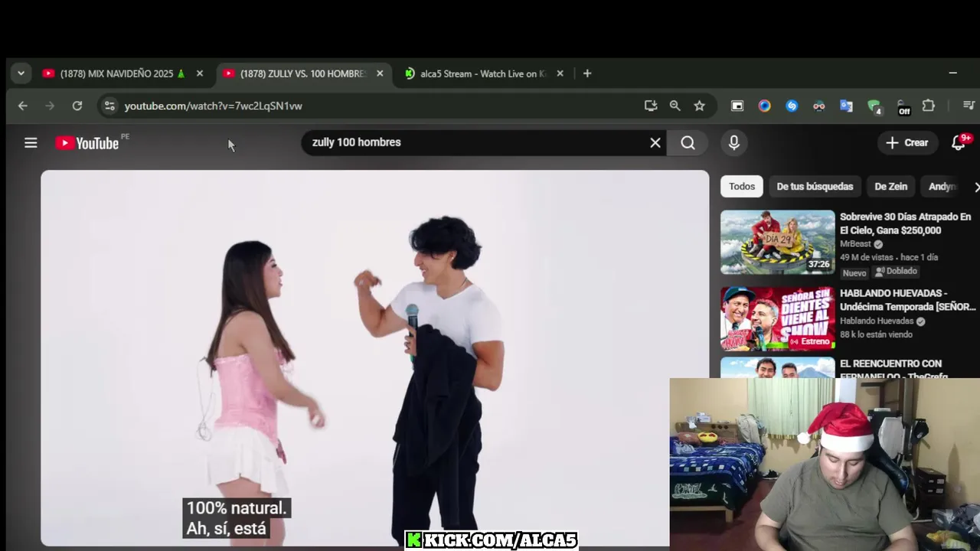Open the green shield extension with badge 4

(874, 106)
